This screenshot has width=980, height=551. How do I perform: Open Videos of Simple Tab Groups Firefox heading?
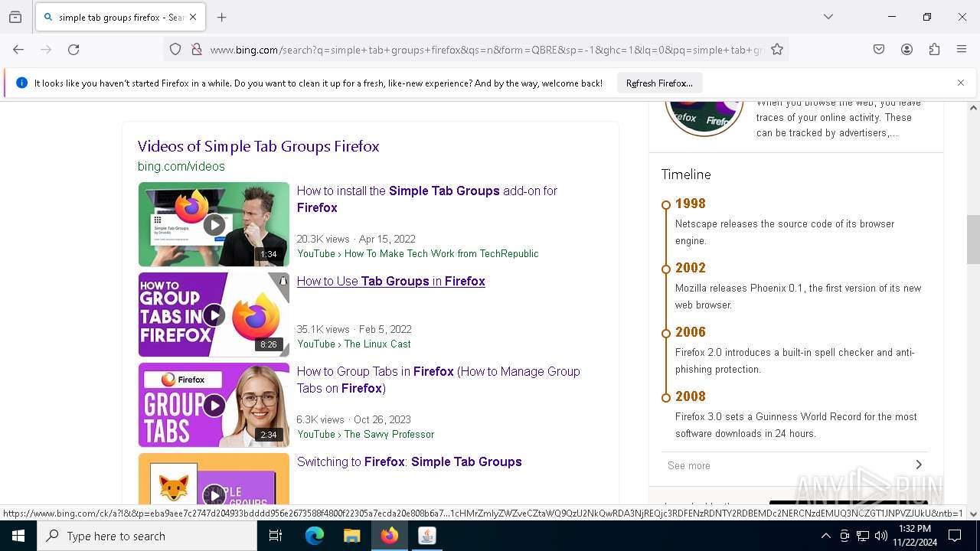pyautogui.click(x=258, y=146)
